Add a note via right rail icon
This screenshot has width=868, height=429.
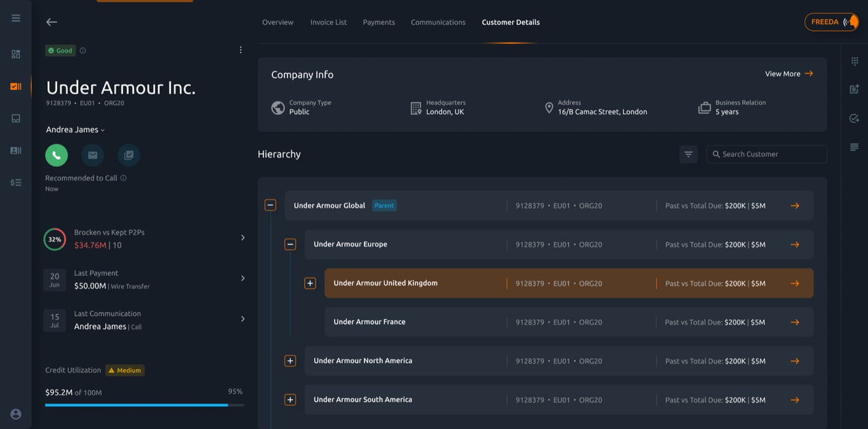pos(854,89)
